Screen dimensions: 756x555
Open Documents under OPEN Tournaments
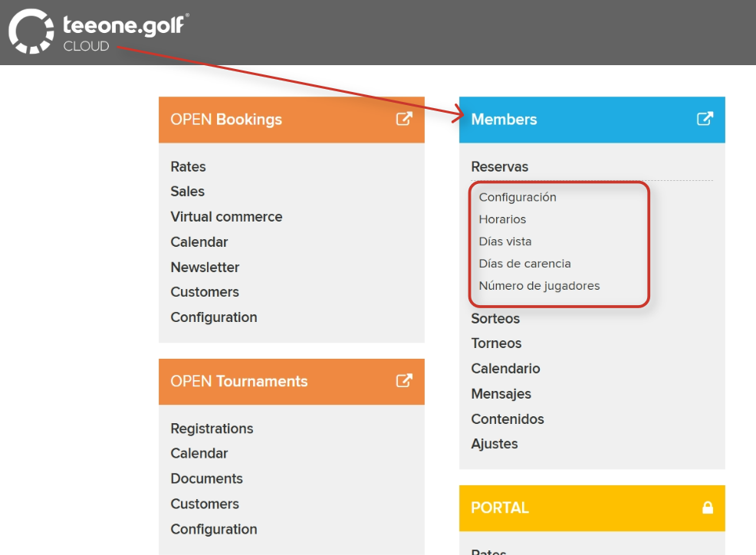(x=206, y=478)
